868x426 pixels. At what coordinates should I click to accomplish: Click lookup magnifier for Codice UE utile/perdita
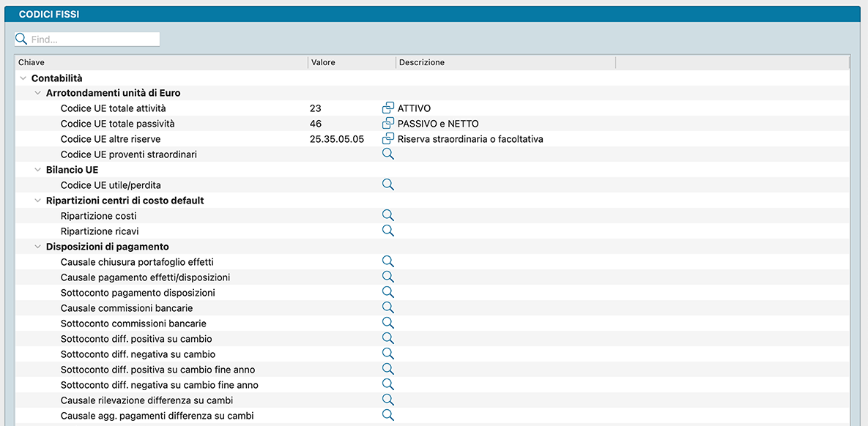coord(388,185)
